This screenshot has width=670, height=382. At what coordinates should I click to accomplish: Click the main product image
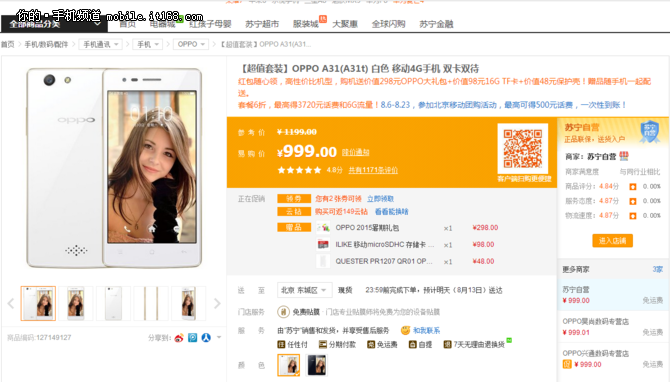(x=114, y=168)
